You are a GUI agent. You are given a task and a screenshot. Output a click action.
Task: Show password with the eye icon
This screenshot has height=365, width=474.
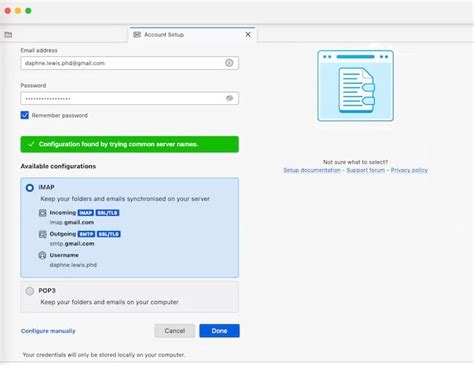[229, 98]
